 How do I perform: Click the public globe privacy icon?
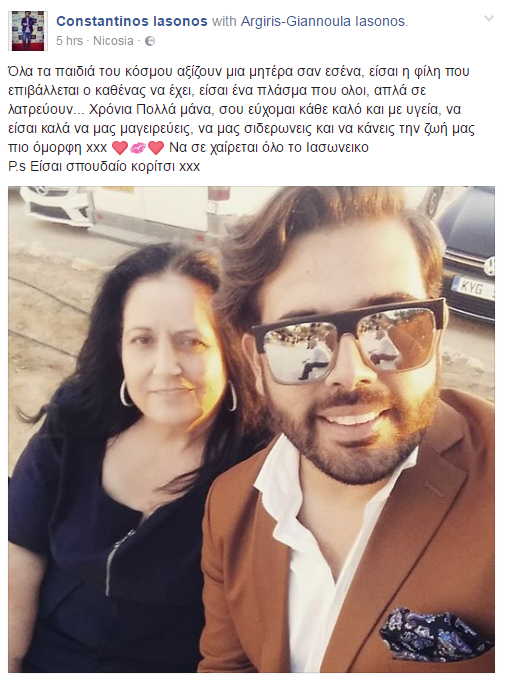pos(150,41)
